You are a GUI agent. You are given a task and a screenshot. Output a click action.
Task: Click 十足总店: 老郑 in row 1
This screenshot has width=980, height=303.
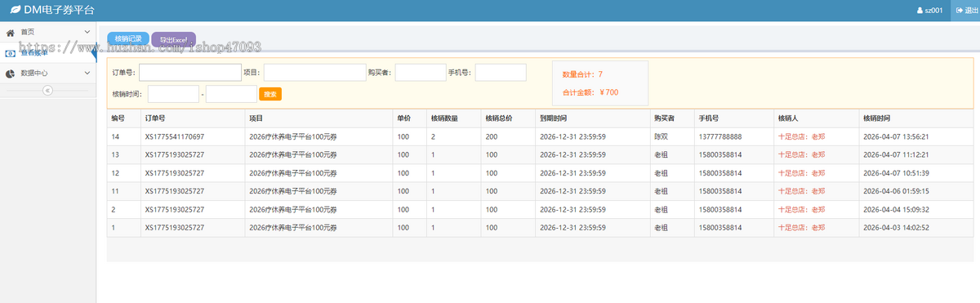(801, 228)
